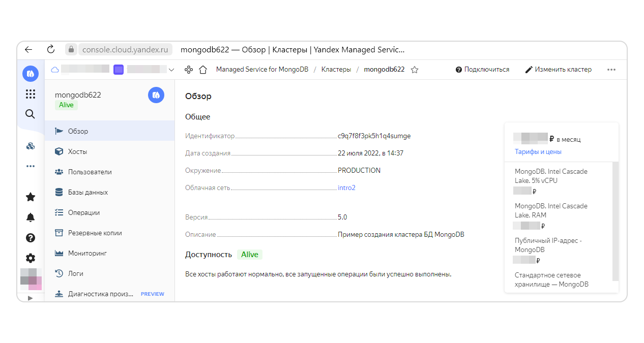Click the Alive status badge under mongodb622
The width and height of the screenshot is (644, 343).
point(66,105)
